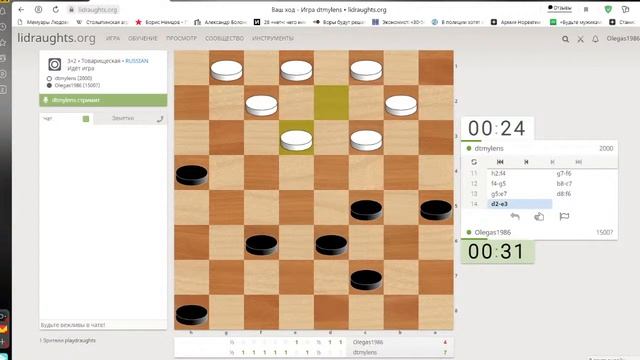Focus the chat message input field
The height and width of the screenshot is (360, 640).
tap(103, 325)
